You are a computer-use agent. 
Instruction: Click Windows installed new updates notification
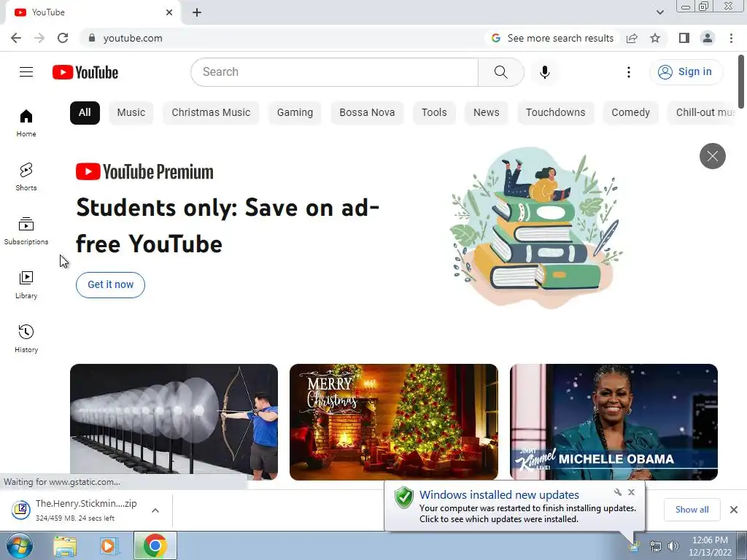tap(514, 507)
